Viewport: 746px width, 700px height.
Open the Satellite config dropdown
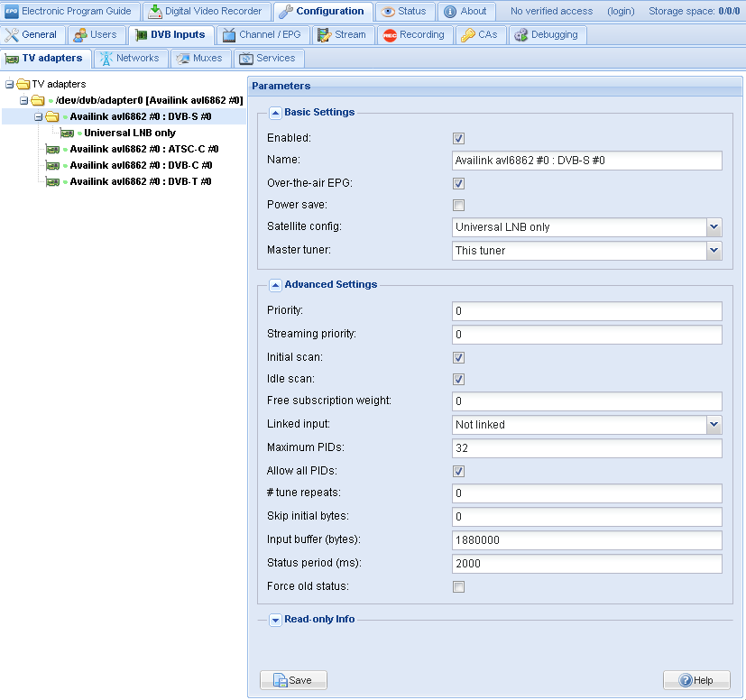click(x=714, y=227)
